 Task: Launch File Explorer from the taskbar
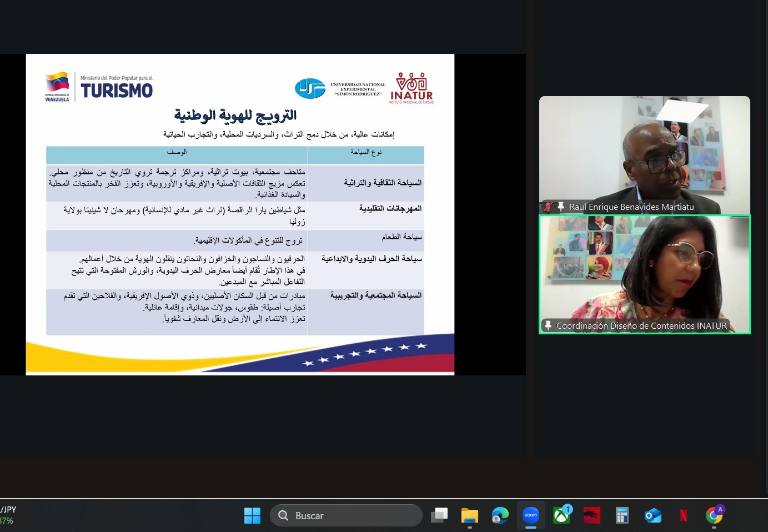coord(470,516)
